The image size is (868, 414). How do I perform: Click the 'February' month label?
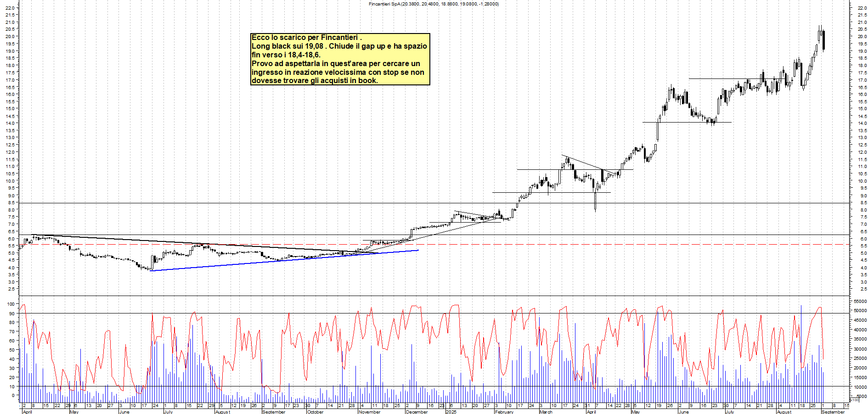tap(504, 412)
